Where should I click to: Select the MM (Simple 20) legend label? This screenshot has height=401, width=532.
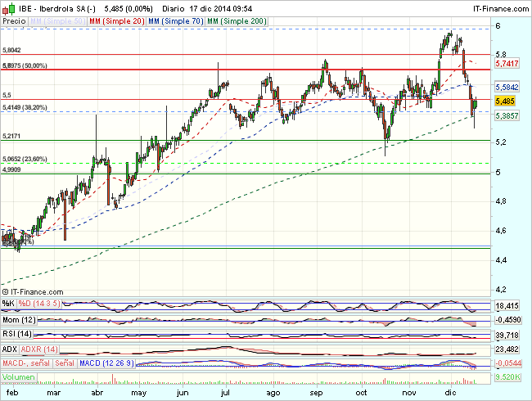tap(117, 21)
